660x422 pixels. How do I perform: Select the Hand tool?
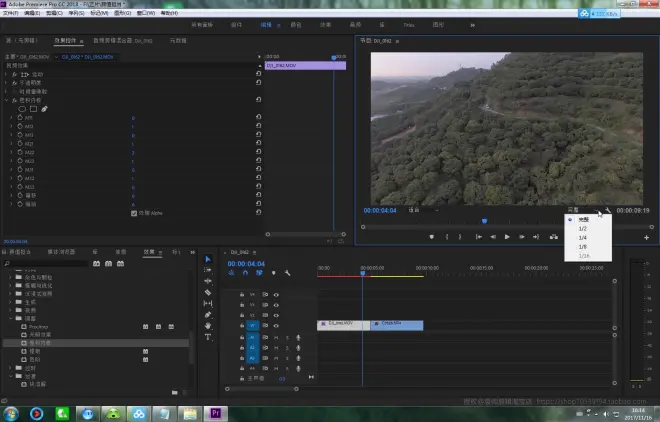208,326
